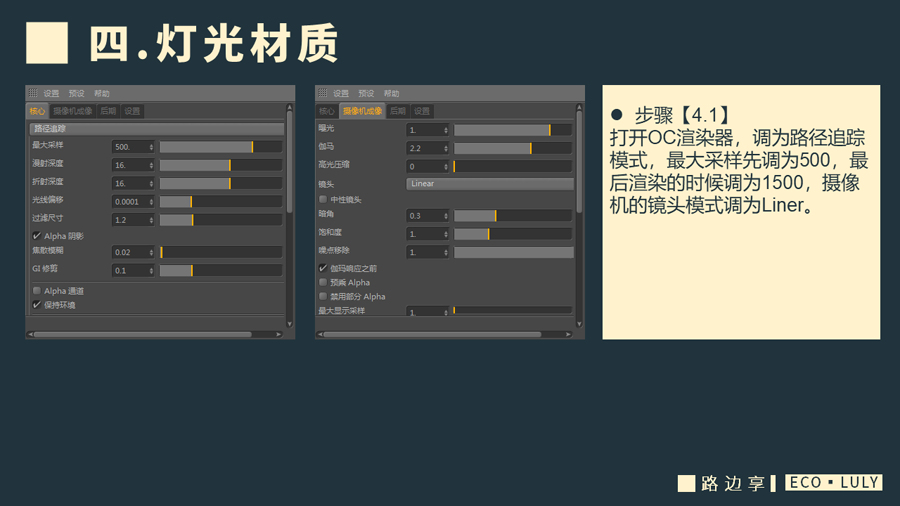Screen dimensions: 900x506
Task: Click the left scroll arrow on the camera panel's horizontal scrollbar
Action: point(322,334)
